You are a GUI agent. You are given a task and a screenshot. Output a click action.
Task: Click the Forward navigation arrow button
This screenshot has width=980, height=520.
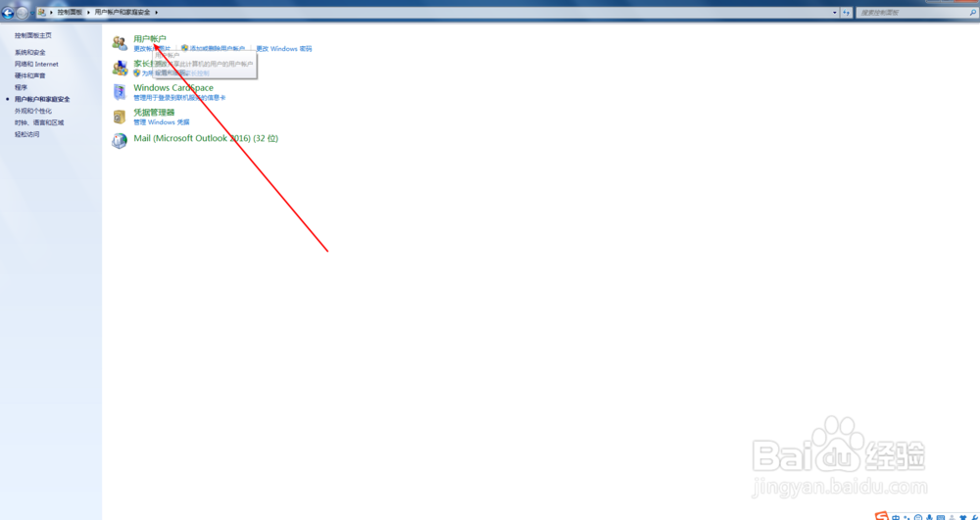22,13
